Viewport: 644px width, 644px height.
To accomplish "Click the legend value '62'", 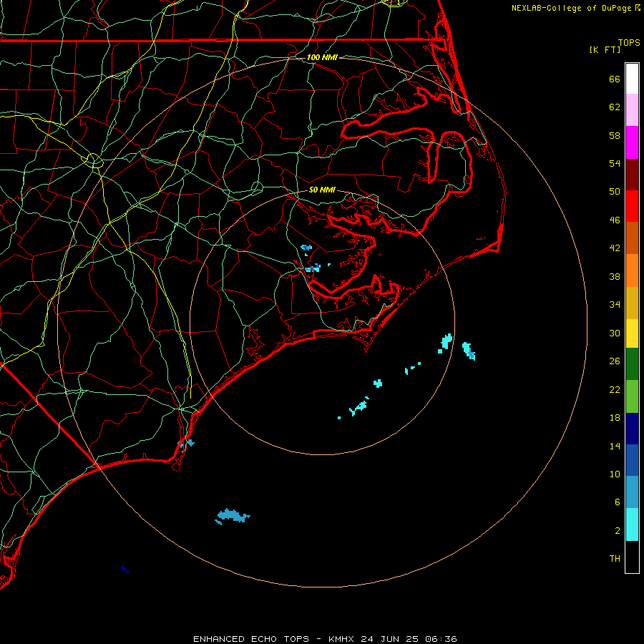I will [615, 107].
